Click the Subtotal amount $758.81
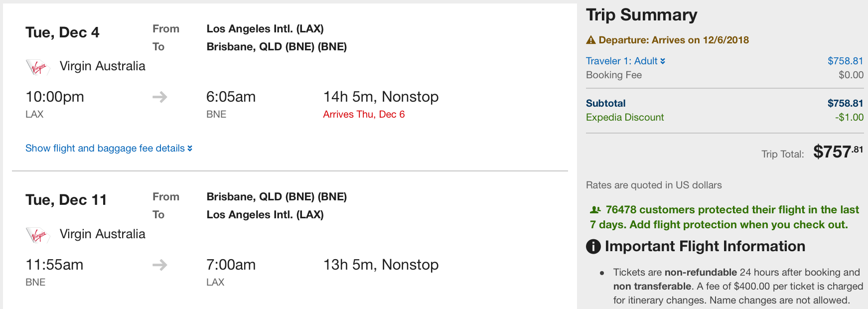 pos(845,103)
